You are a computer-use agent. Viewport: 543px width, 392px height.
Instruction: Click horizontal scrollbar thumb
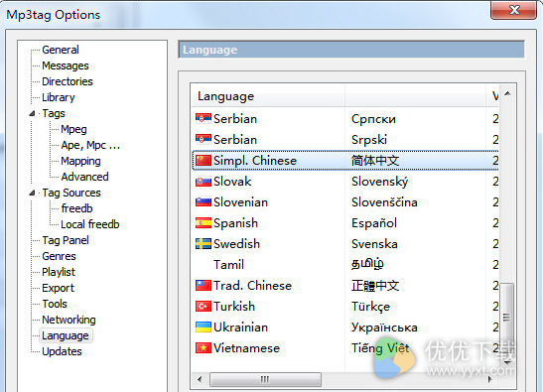pyautogui.click(x=265, y=379)
